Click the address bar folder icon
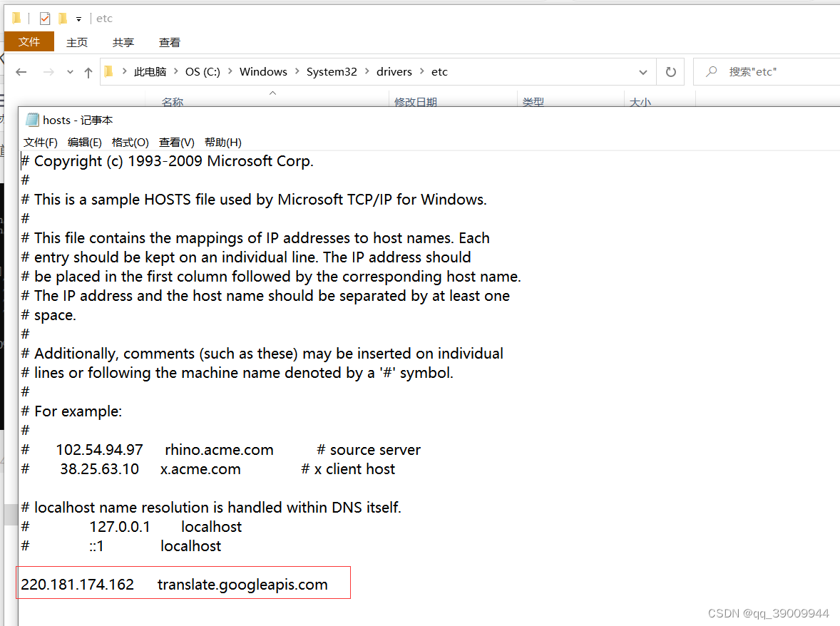Image resolution: width=840 pixels, height=626 pixels. pyautogui.click(x=109, y=71)
